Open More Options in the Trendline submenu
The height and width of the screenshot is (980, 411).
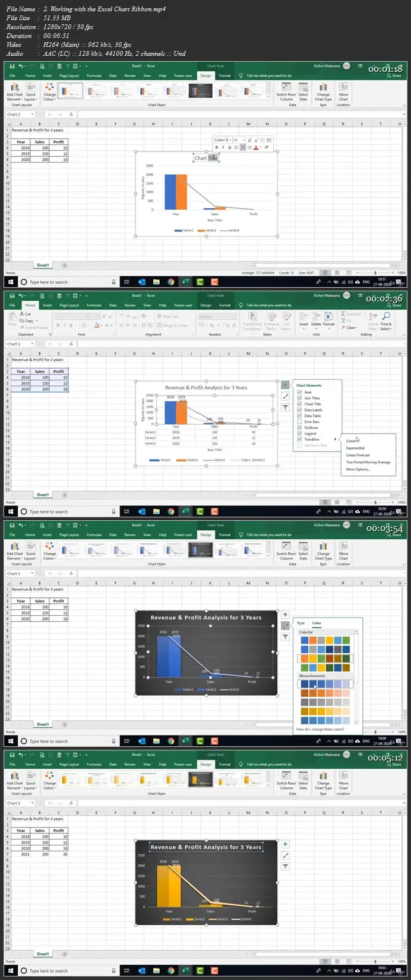358,469
